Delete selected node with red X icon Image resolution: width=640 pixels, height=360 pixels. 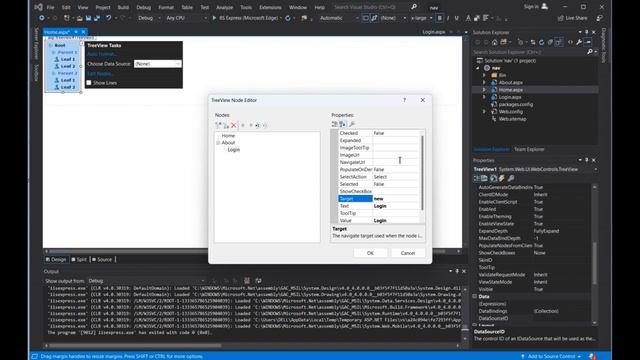click(234, 125)
